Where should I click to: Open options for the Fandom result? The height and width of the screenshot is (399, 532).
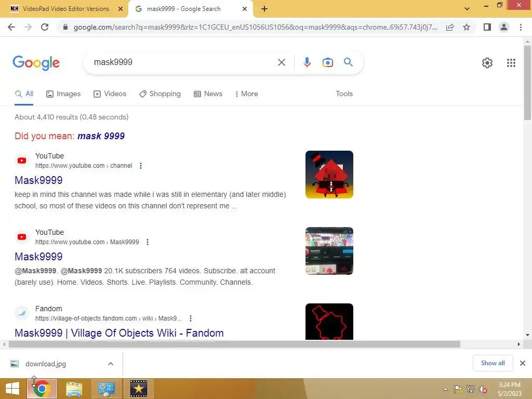(190, 318)
